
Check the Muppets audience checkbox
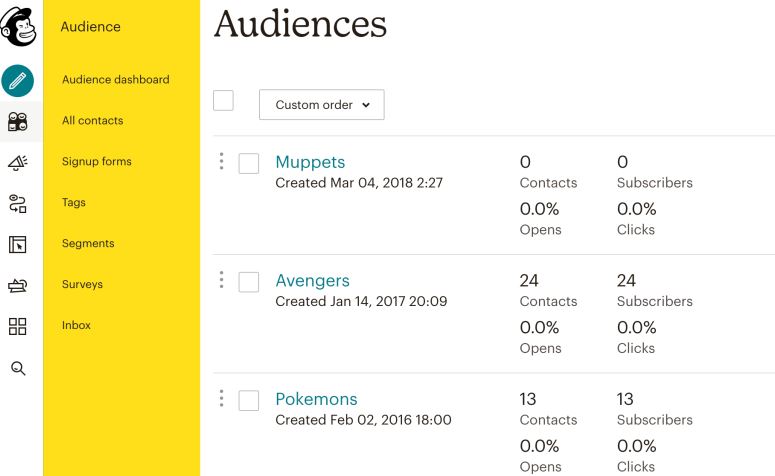point(249,164)
